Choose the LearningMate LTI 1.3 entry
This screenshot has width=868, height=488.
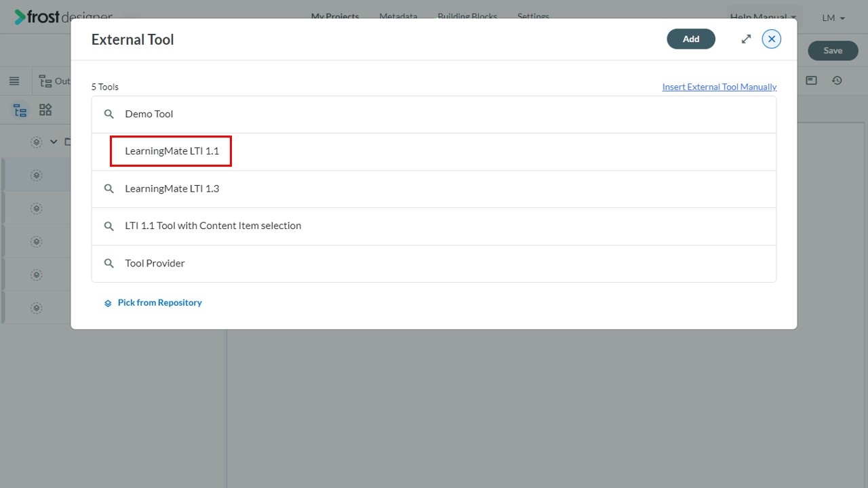pyautogui.click(x=434, y=189)
